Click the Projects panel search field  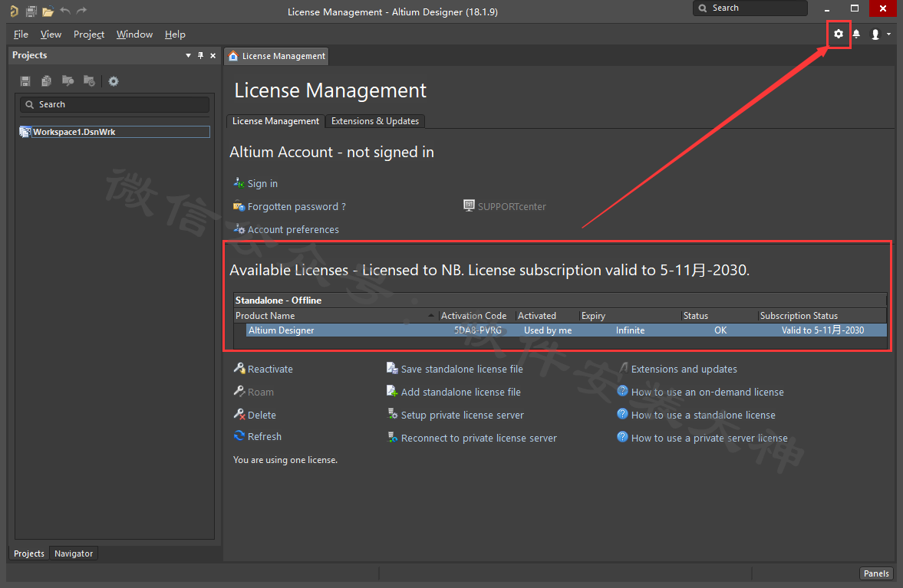(x=114, y=104)
